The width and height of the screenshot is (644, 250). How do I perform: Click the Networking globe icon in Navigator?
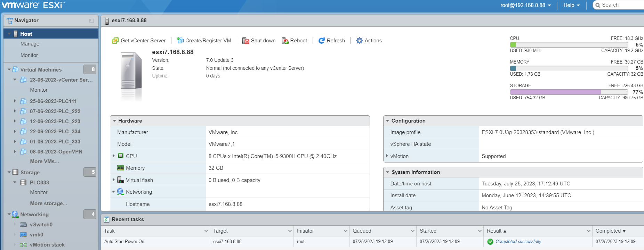pyautogui.click(x=15, y=214)
